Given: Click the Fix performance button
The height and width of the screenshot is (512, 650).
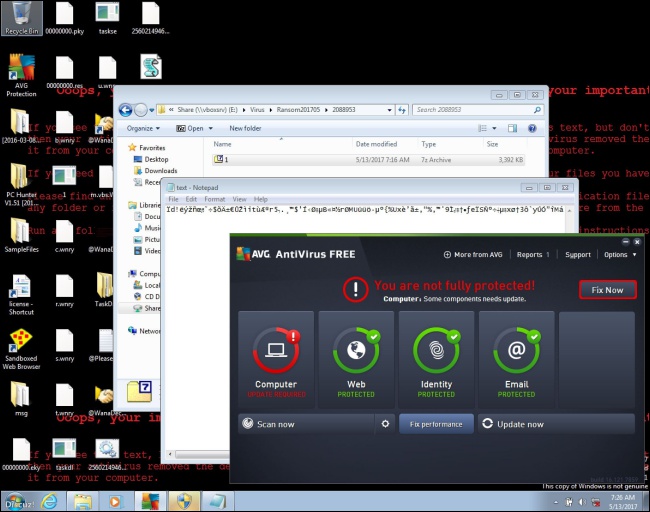Looking at the screenshot, I should [436, 424].
